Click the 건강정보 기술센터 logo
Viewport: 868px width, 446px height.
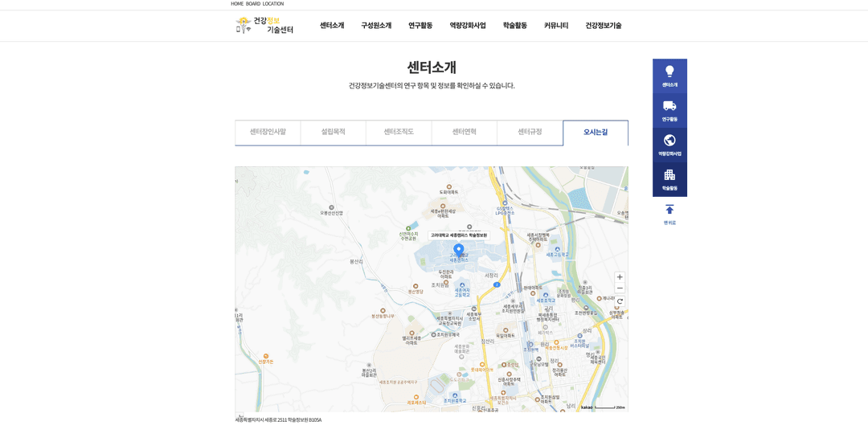(x=264, y=26)
